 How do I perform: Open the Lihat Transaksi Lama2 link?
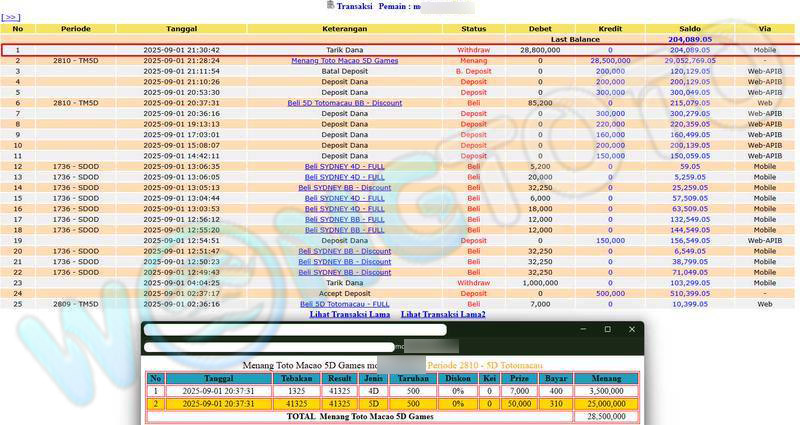coord(443,314)
